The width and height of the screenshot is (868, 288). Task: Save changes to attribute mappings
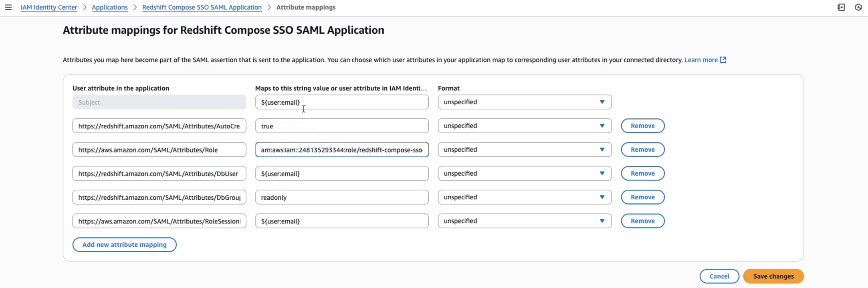tap(773, 276)
